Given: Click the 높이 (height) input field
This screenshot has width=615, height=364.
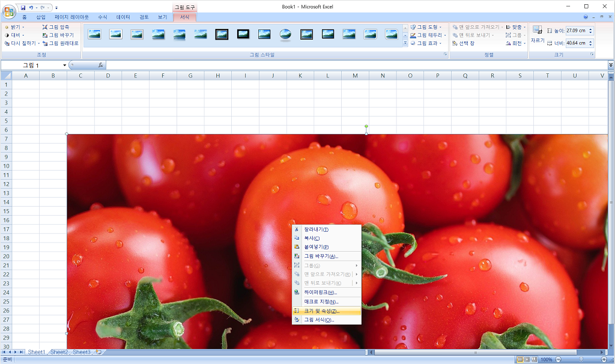Looking at the screenshot, I should pyautogui.click(x=576, y=31).
